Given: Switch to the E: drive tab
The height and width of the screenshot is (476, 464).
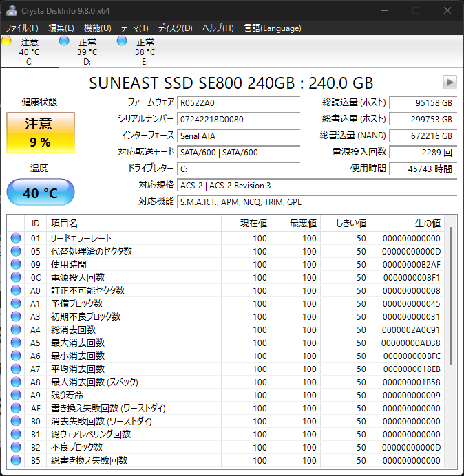Looking at the screenshot, I should point(145,52).
